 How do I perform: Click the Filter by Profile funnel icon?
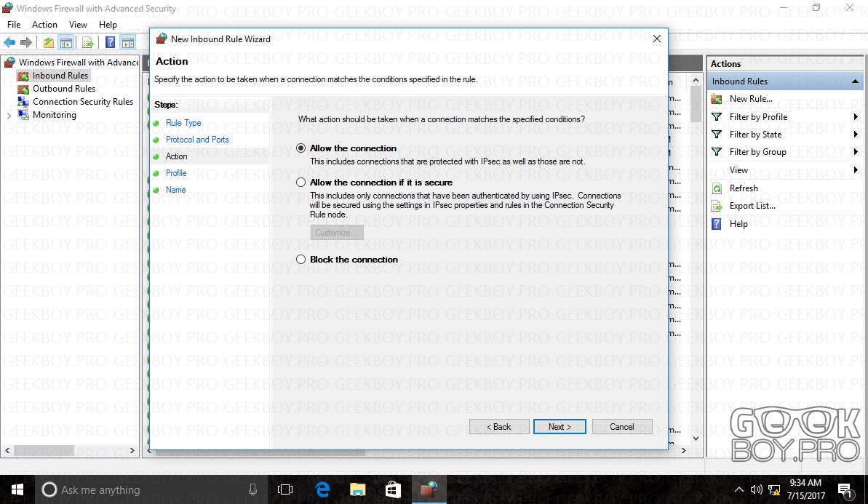pyautogui.click(x=717, y=117)
